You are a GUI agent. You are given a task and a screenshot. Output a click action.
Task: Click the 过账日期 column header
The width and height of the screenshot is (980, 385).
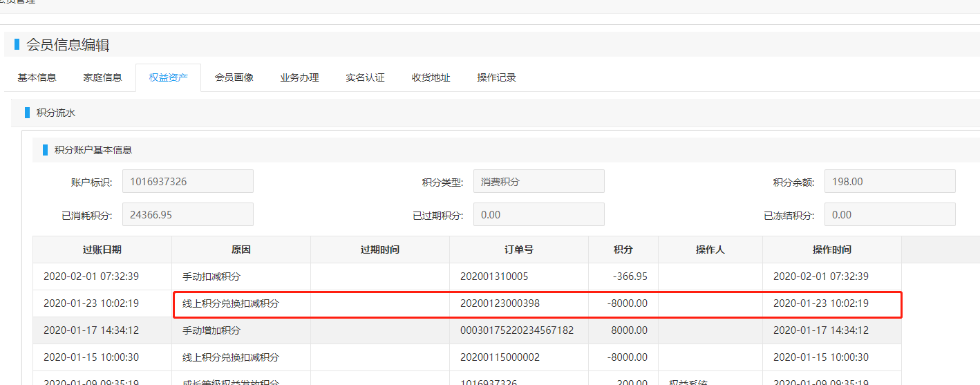(102, 250)
